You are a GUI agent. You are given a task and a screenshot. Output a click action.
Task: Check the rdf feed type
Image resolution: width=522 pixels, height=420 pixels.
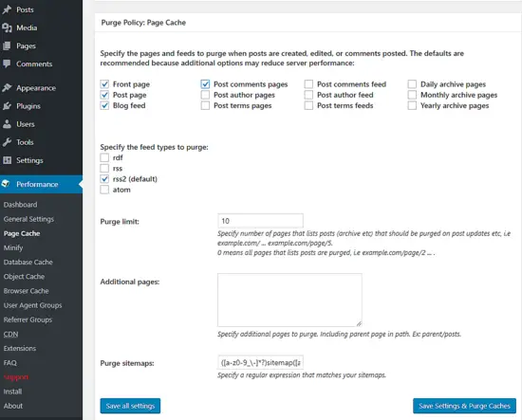click(104, 157)
